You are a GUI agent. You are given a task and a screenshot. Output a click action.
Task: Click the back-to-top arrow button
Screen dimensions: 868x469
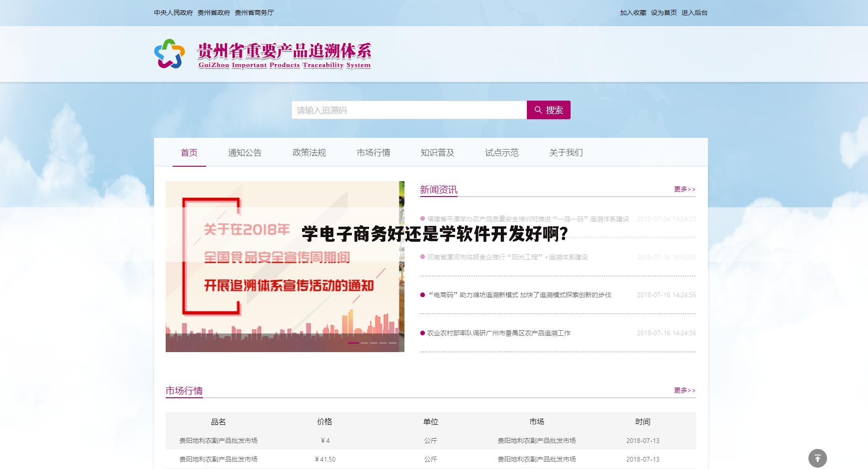point(818,458)
